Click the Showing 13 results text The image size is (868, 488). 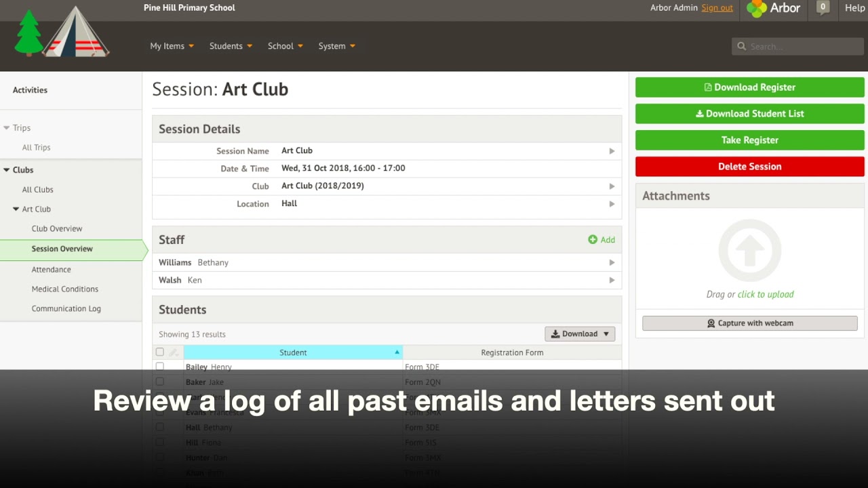[x=192, y=334]
